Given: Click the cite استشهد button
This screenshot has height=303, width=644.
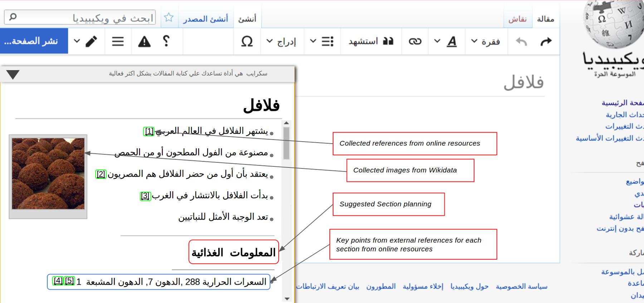Looking at the screenshot, I should click(x=371, y=41).
